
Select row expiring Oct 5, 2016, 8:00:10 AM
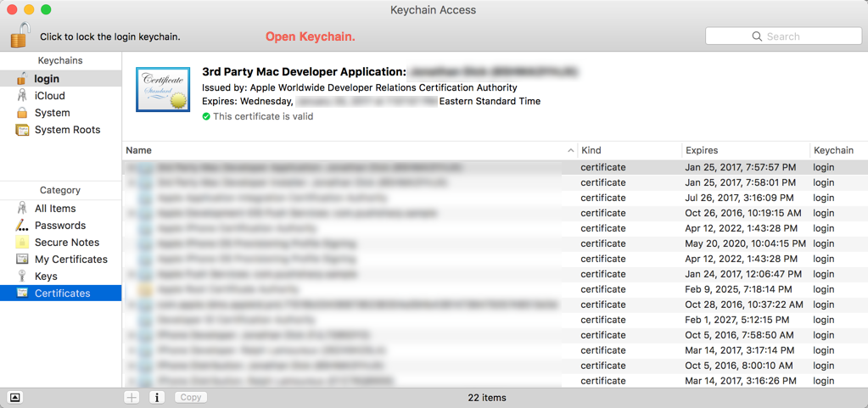(495, 366)
